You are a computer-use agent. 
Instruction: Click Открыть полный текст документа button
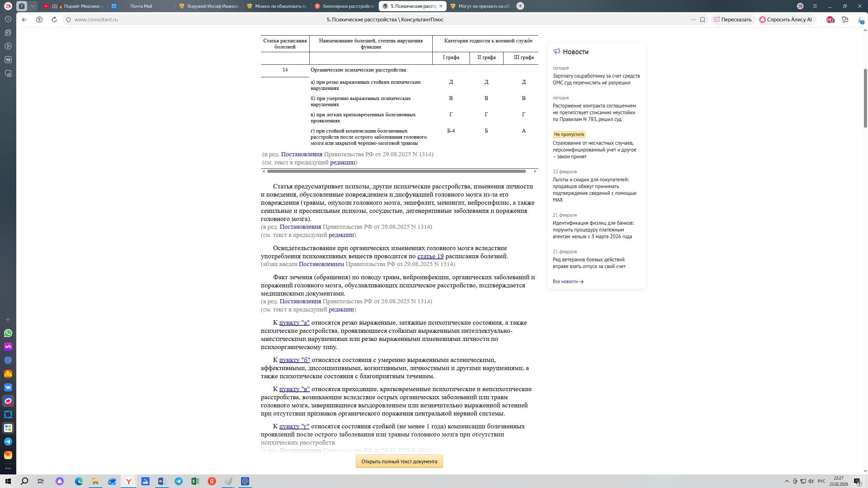point(399,461)
